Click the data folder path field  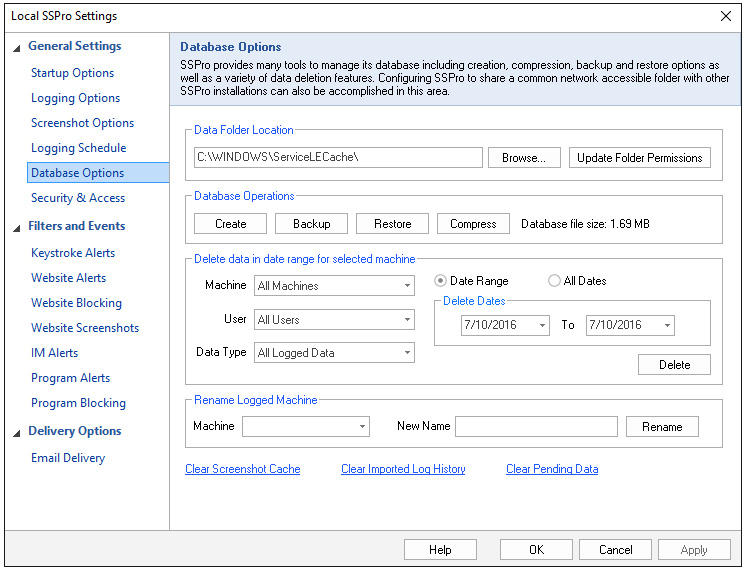click(x=338, y=157)
